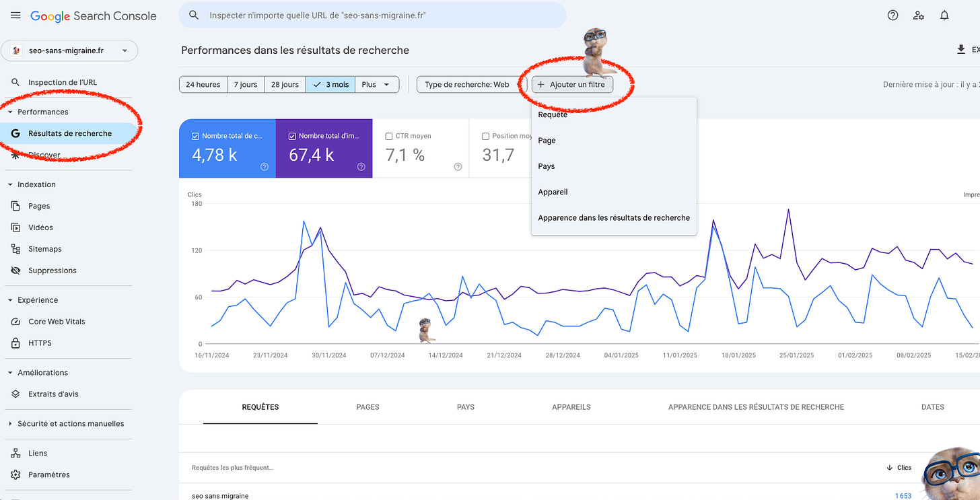Click the Pages document icon in sidebar
This screenshot has width=980, height=500.
[x=15, y=206]
